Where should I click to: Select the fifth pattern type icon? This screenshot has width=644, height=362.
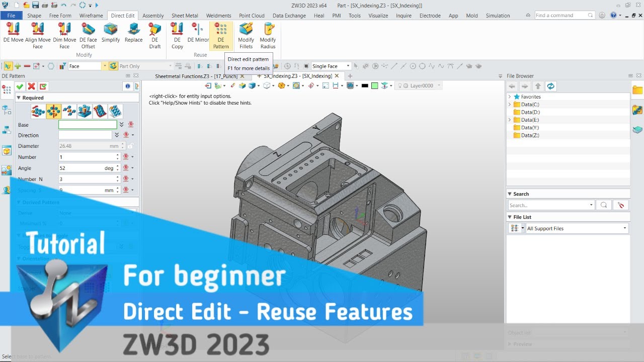[x=100, y=111]
